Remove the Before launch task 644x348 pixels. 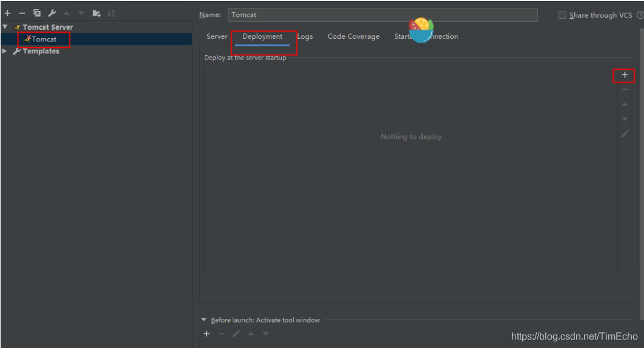221,333
